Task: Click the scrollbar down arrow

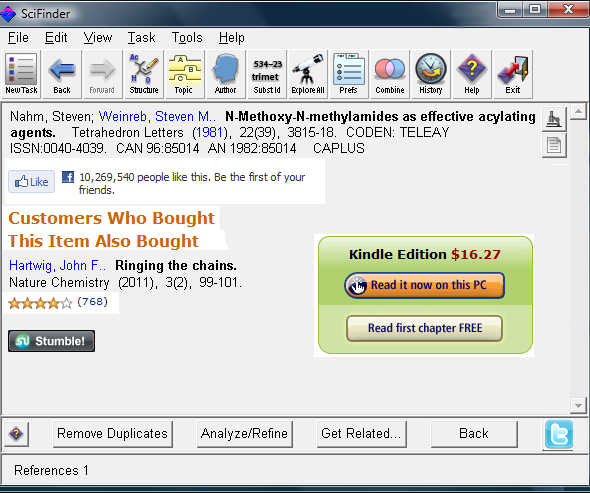Action: [579, 406]
